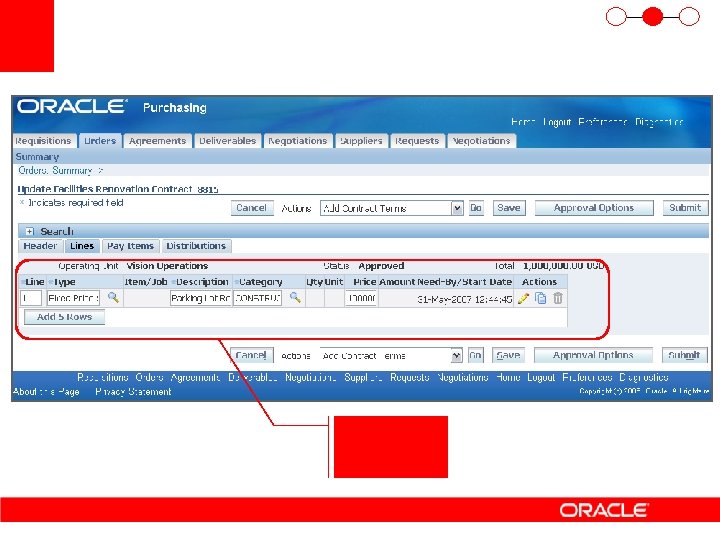This screenshot has width=720, height=540.
Task: Click the footer Deliverables link
Action: click(x=253, y=377)
